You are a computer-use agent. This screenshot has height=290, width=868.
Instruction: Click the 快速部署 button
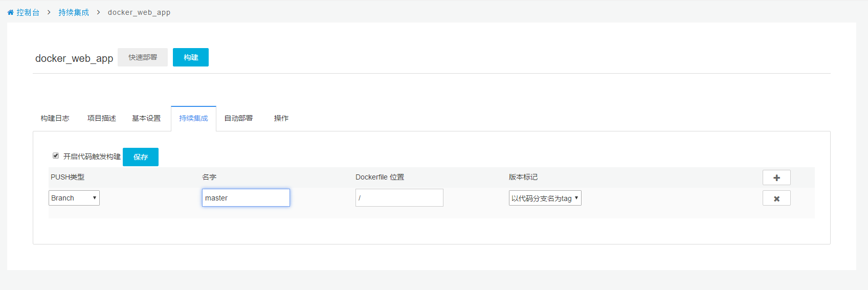coord(143,57)
